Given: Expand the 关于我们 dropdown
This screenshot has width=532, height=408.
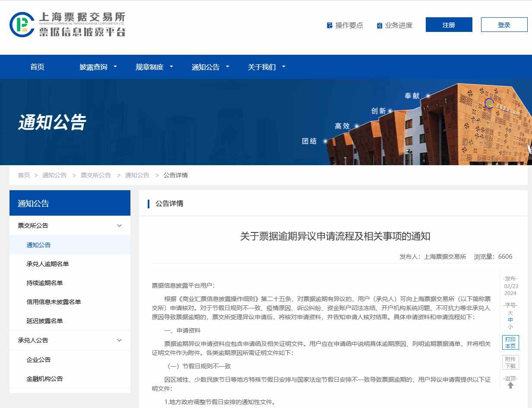Looking at the screenshot, I should 263,67.
